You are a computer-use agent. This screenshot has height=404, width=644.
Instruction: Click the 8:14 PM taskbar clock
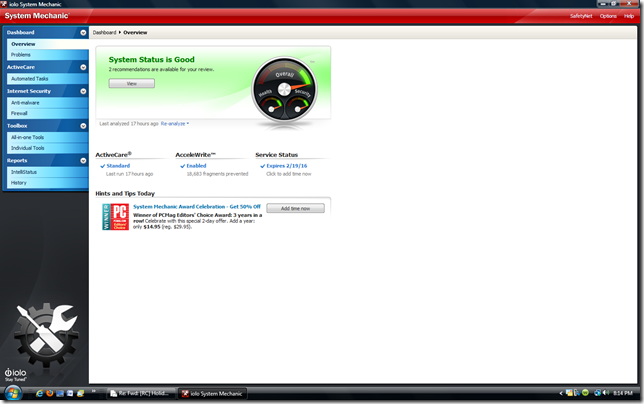tap(623, 393)
